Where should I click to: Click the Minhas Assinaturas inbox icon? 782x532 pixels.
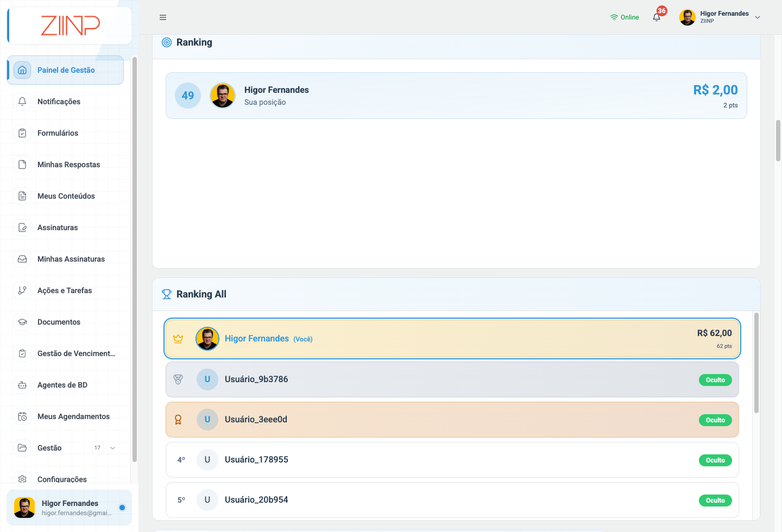click(x=22, y=259)
